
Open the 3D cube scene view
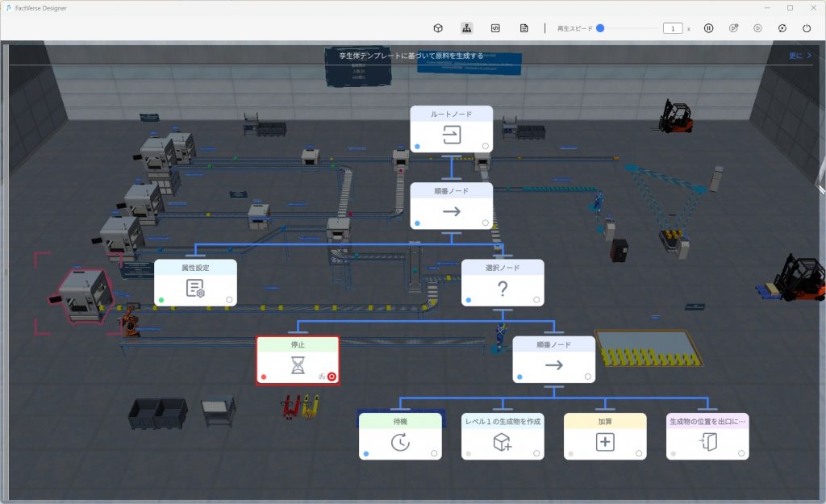click(x=438, y=28)
